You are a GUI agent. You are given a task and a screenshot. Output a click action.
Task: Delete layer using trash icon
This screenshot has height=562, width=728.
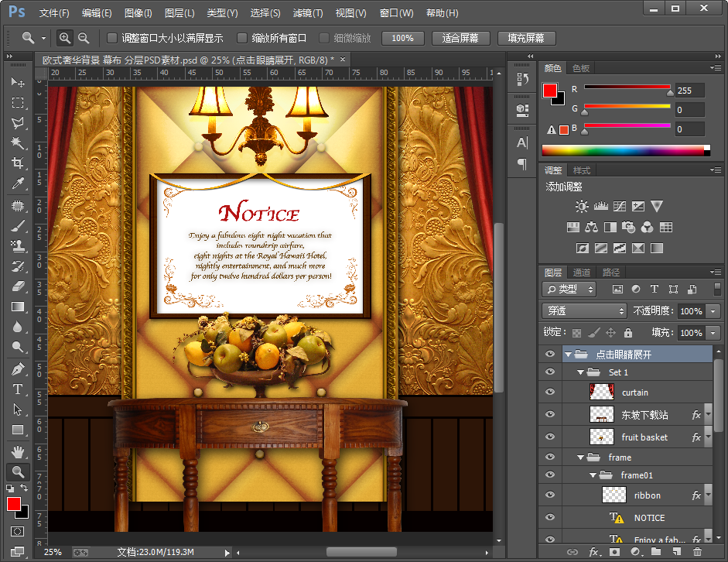click(x=697, y=552)
